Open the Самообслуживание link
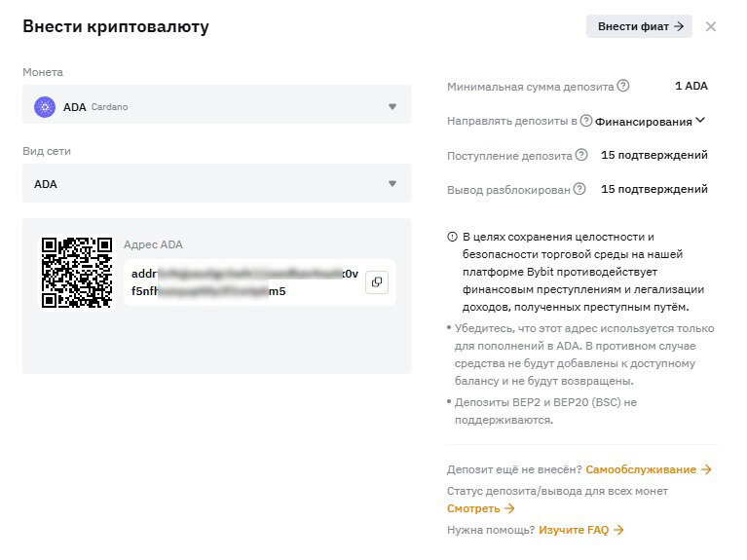747x560 pixels. pos(641,469)
